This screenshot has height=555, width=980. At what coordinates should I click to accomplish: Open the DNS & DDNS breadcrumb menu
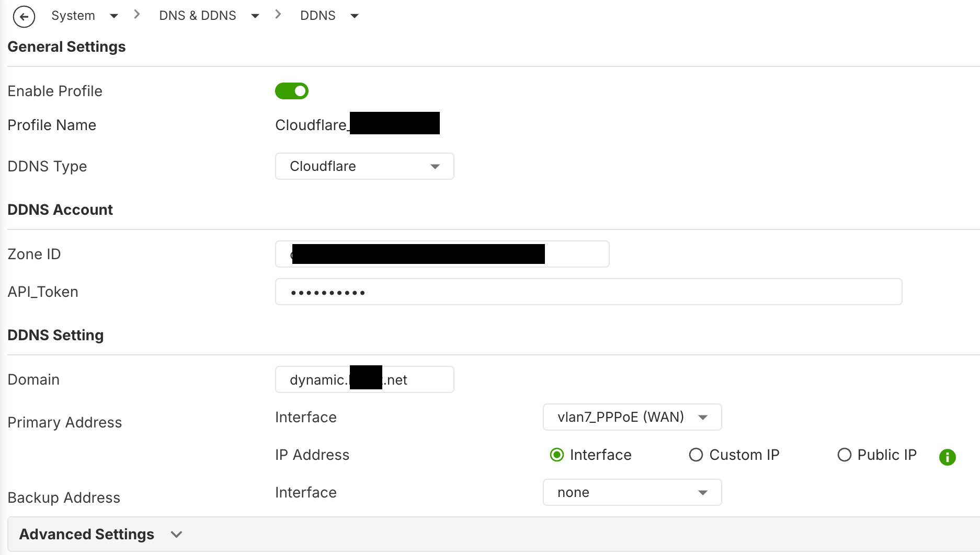(x=198, y=16)
